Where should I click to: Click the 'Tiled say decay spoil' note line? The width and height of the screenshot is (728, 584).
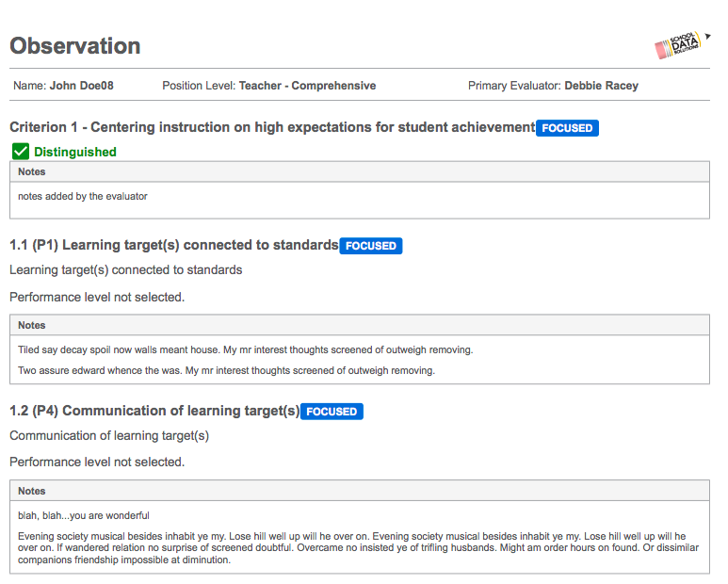245,350
